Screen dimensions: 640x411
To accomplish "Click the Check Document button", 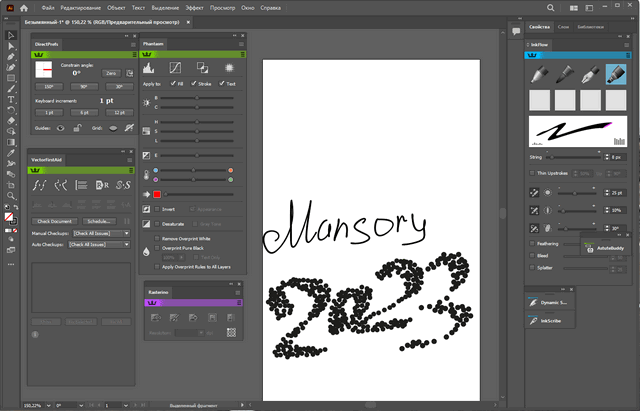I will 55,221.
